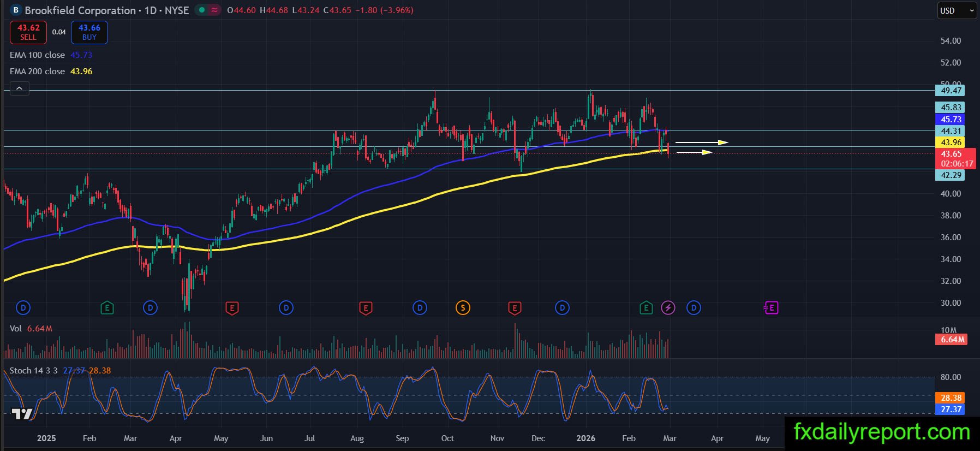This screenshot has width=980, height=451.
Task: Open green earnings marker in February 2026
Action: click(x=646, y=308)
